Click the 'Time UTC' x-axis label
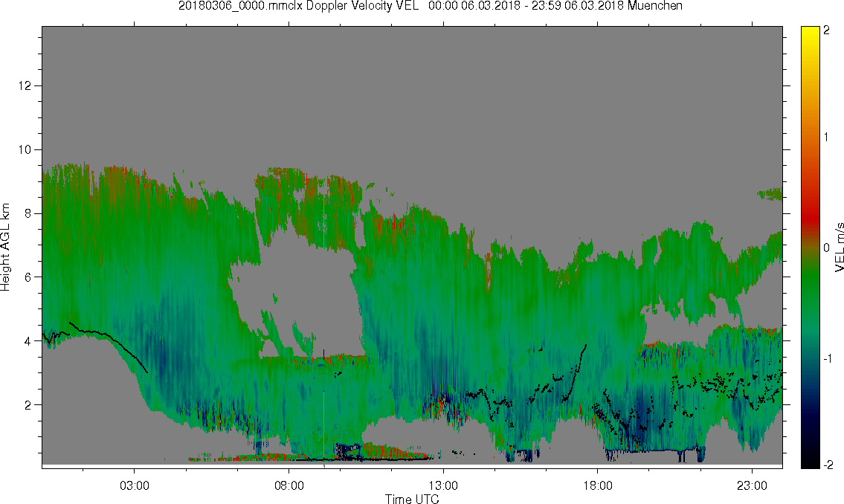The image size is (844, 504). (412, 499)
